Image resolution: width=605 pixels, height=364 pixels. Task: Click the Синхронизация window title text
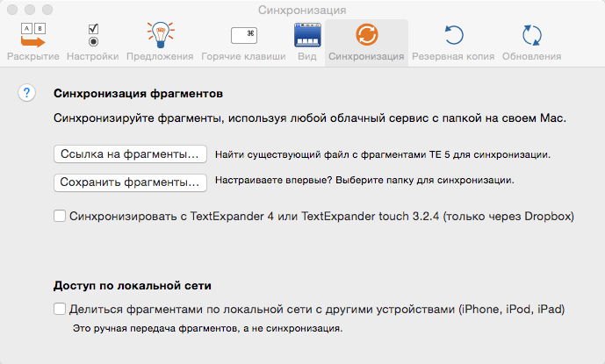[302, 10]
